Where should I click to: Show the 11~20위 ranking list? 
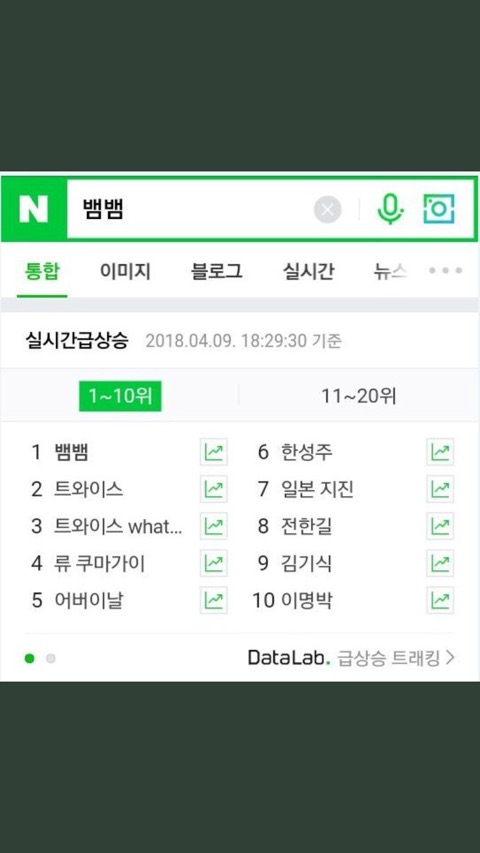[359, 396]
